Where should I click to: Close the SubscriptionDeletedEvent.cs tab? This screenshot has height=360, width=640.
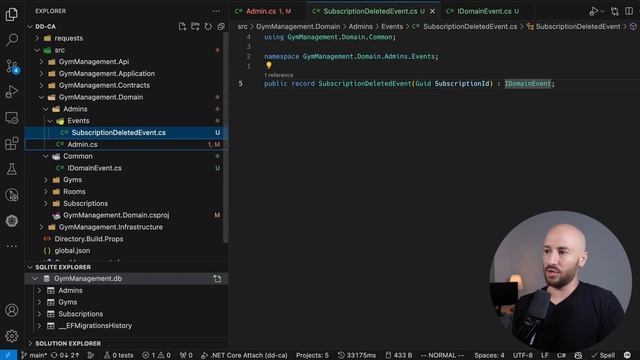coord(432,11)
